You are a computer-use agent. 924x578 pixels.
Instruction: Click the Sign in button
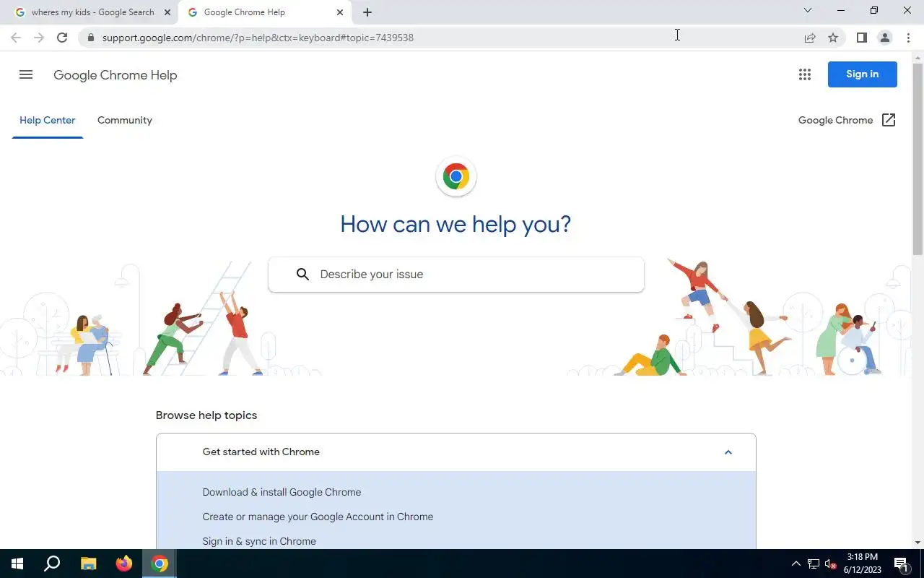coord(862,74)
